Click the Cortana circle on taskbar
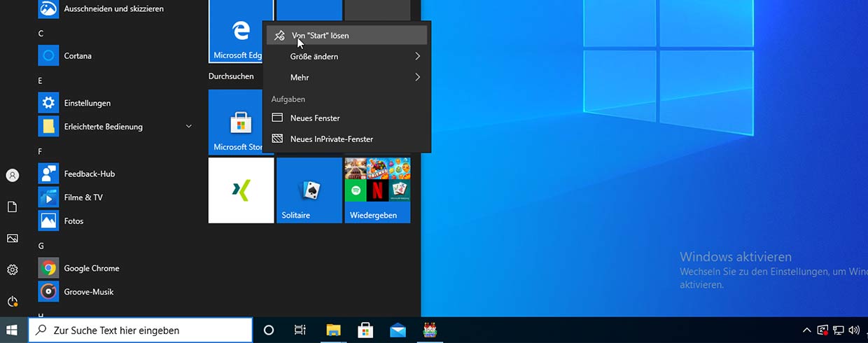This screenshot has height=343, width=868. [x=269, y=330]
